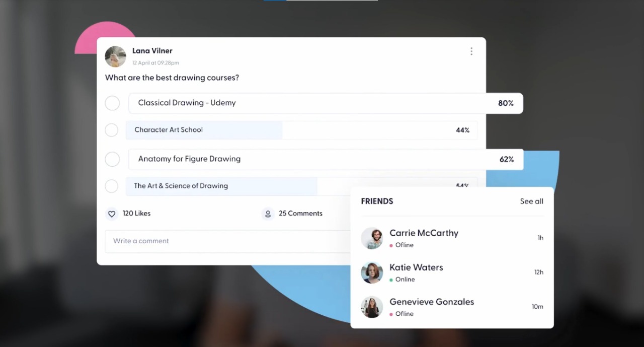Pick The Art & Science of Drawing radio

[112, 186]
